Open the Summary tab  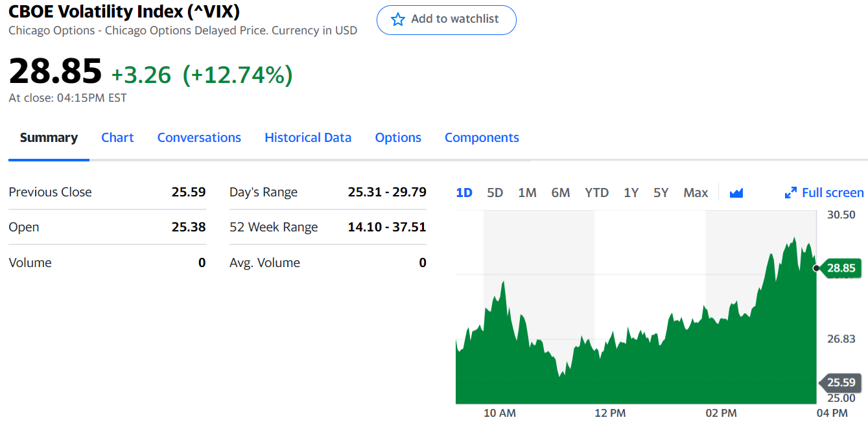pyautogui.click(x=49, y=137)
